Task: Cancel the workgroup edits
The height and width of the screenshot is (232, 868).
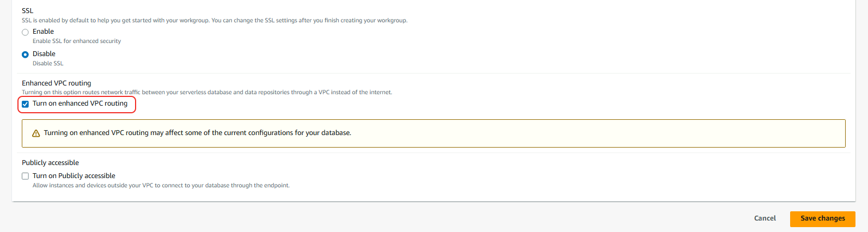Action: [x=765, y=218]
